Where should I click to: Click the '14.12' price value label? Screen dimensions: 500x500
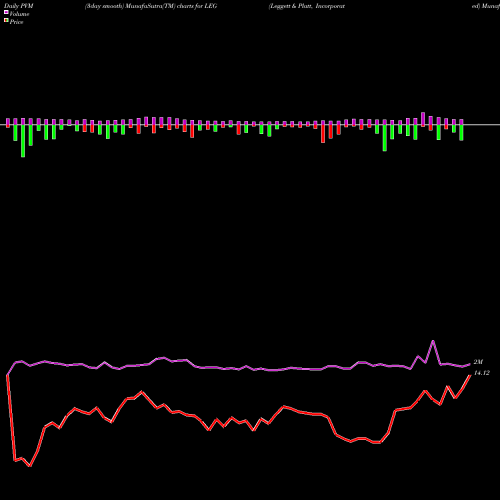pyautogui.click(x=482, y=373)
